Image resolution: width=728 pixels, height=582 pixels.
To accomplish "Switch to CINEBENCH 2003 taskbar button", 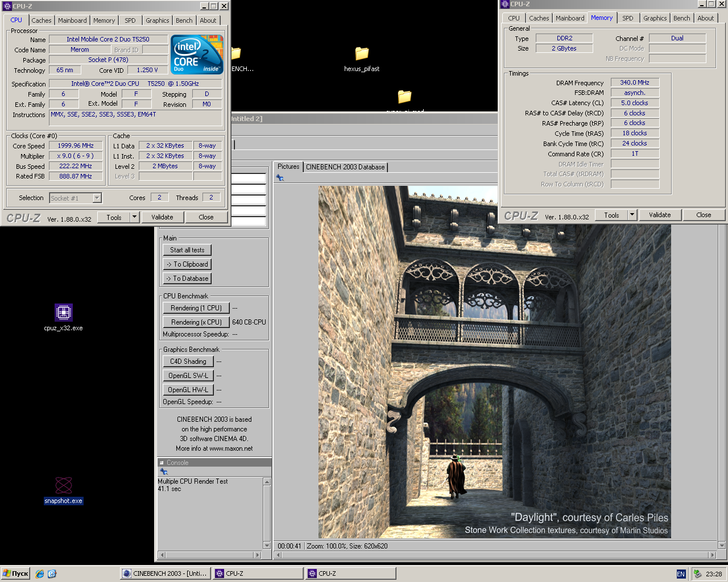I will (x=166, y=573).
